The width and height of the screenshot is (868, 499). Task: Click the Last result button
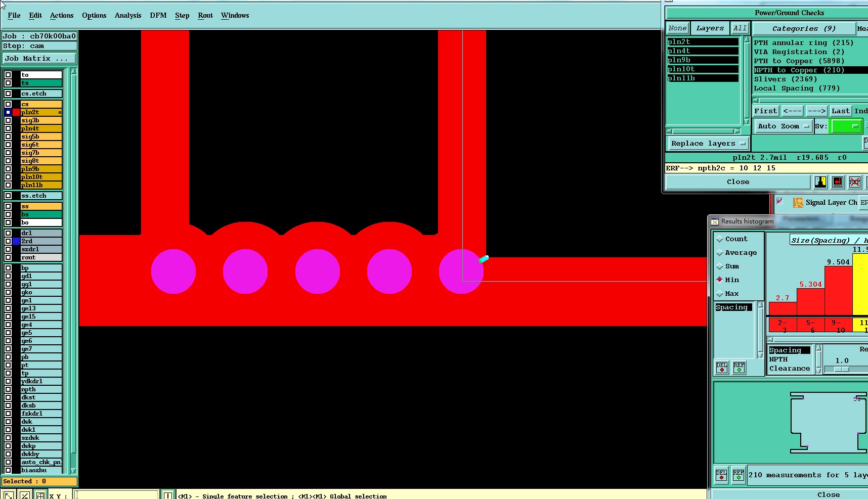coord(840,111)
